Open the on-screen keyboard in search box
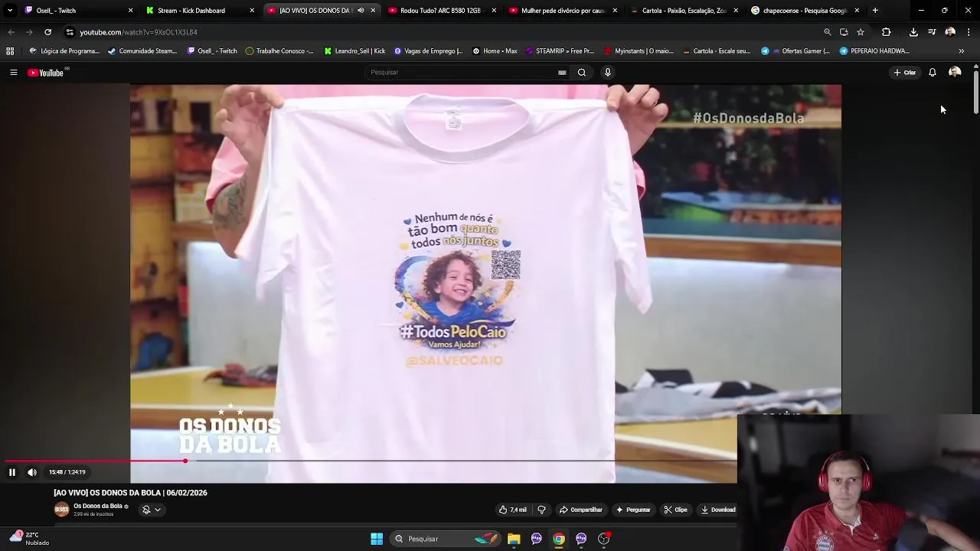Viewport: 980px width, 551px height. point(562,73)
